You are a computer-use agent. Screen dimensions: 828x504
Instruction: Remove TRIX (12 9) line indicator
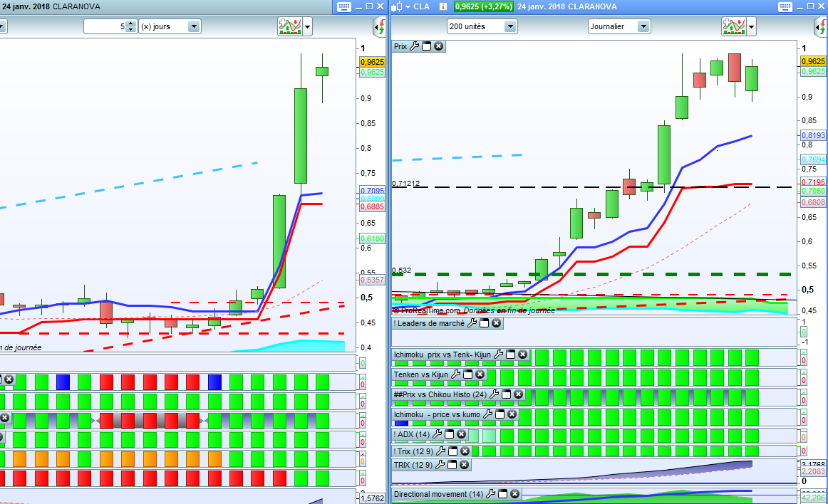(464, 465)
